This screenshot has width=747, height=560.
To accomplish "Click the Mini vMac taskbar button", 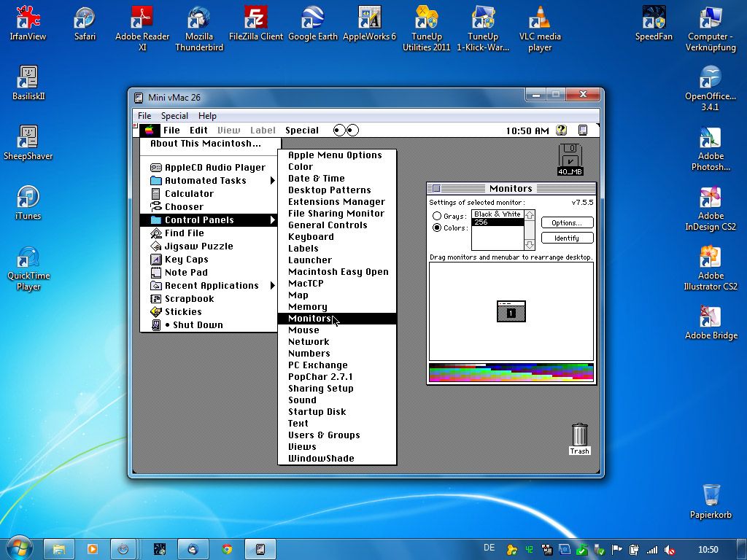I will click(x=260, y=549).
